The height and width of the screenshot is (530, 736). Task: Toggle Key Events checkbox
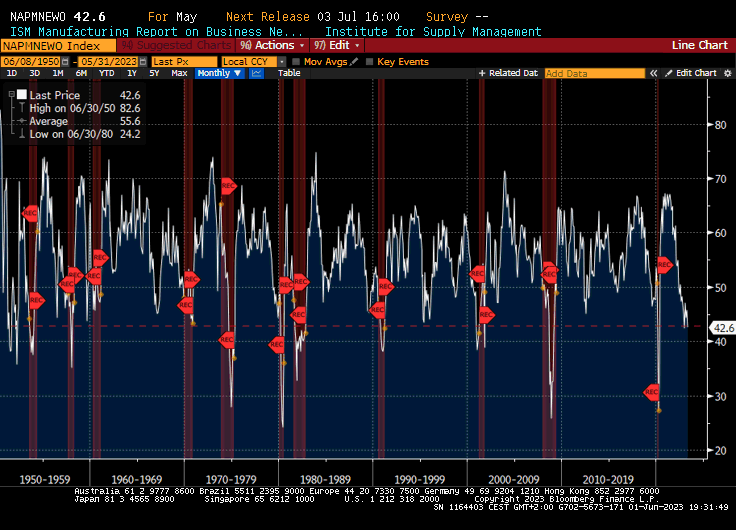369,61
